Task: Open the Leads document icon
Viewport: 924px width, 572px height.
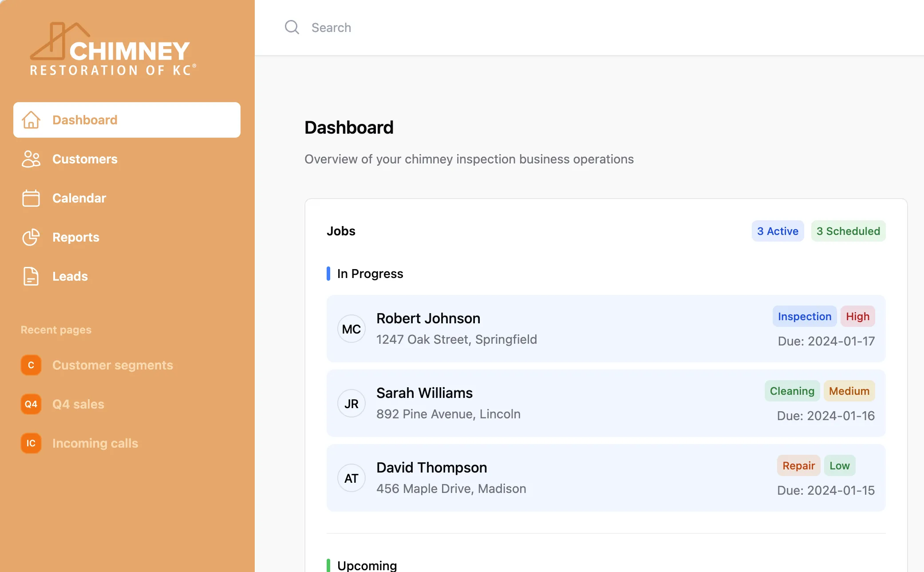Action: coord(30,276)
